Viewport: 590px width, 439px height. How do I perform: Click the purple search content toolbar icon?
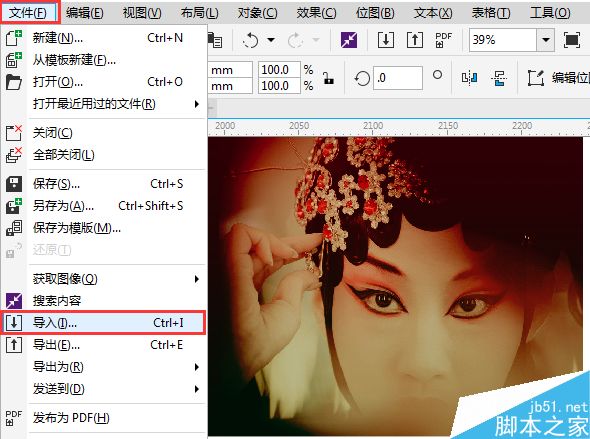pyautogui.click(x=349, y=40)
